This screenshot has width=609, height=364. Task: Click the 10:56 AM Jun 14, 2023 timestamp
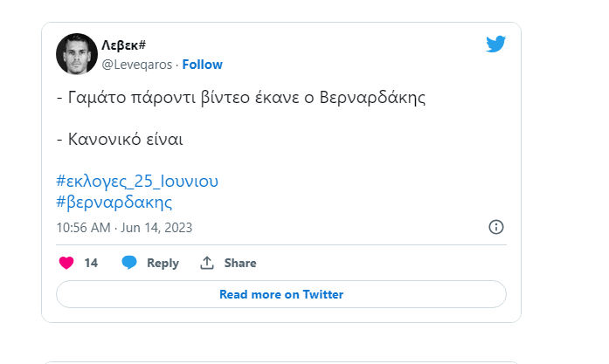click(x=124, y=228)
